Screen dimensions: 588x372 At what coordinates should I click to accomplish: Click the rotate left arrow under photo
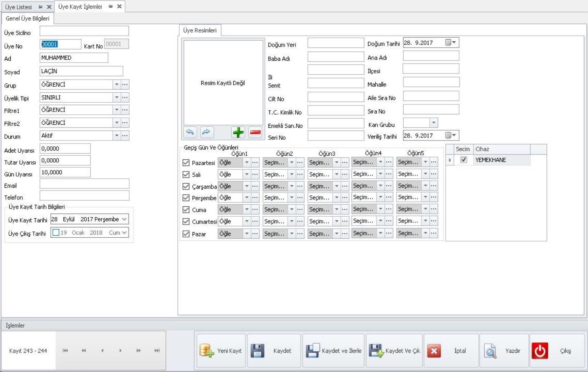190,132
